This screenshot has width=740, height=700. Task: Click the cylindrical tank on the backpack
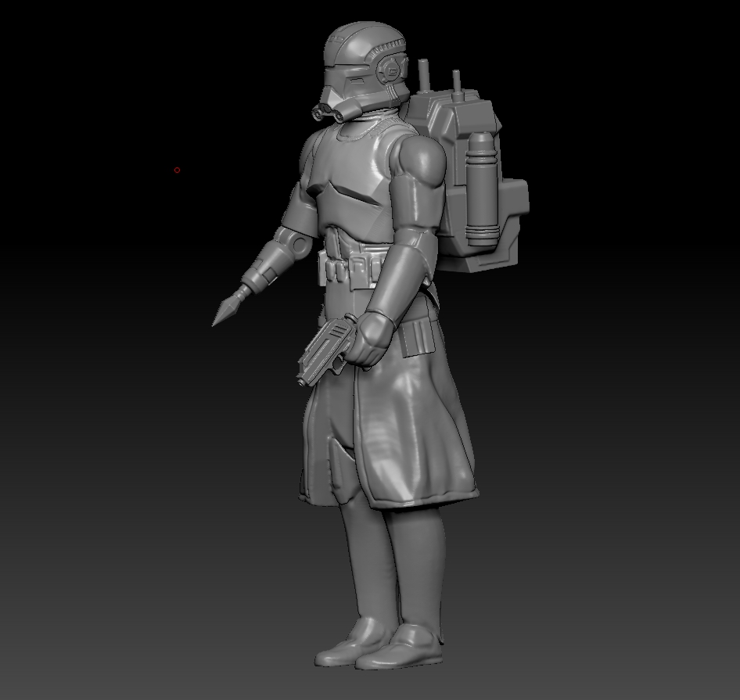[x=482, y=188]
